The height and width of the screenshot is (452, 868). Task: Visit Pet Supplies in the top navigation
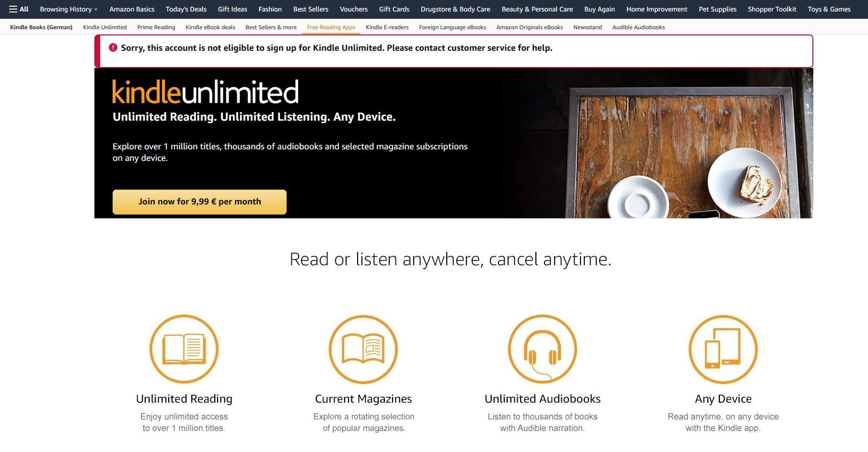click(x=718, y=9)
